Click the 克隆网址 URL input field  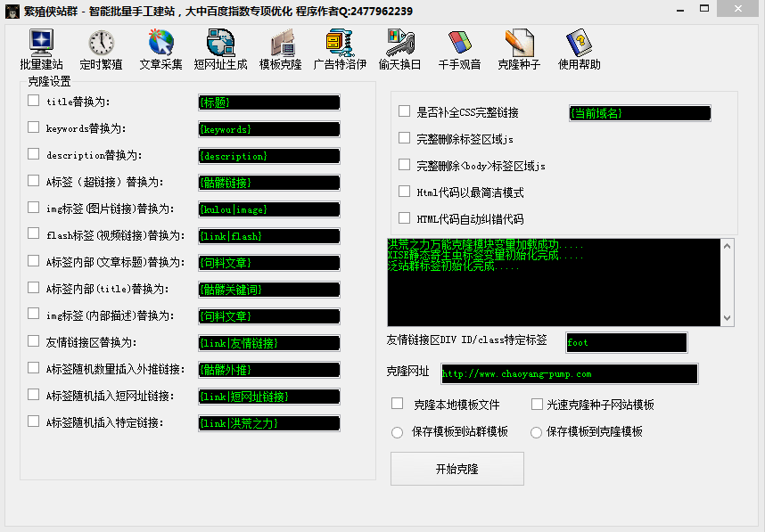pos(570,374)
